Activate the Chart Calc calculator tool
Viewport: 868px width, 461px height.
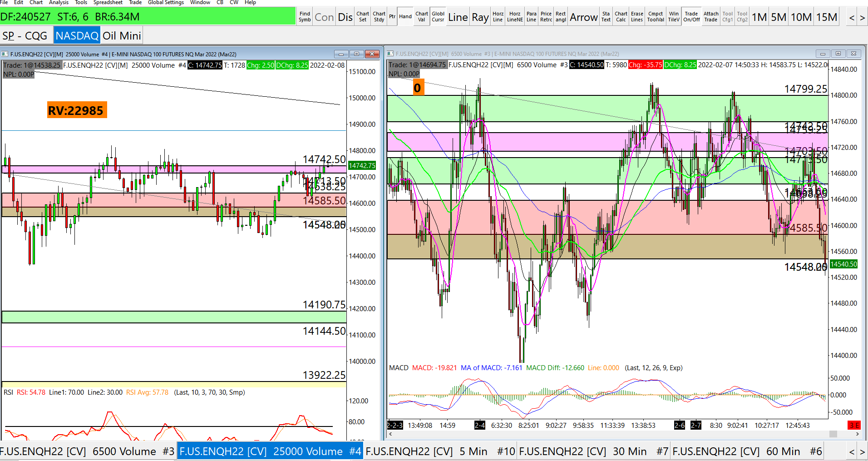(x=621, y=17)
